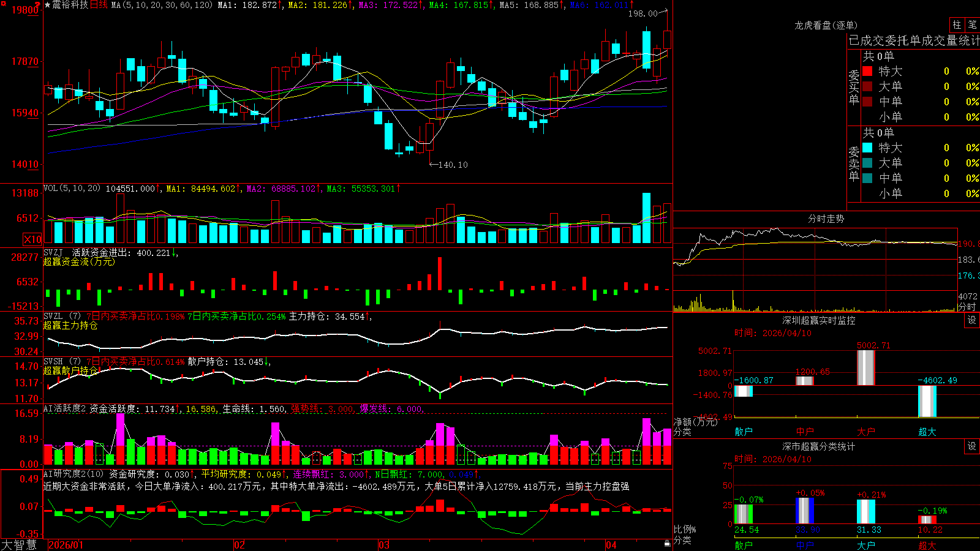
Task: Open 设 settings for 深圳超赢实时监控
Action: 972,320
